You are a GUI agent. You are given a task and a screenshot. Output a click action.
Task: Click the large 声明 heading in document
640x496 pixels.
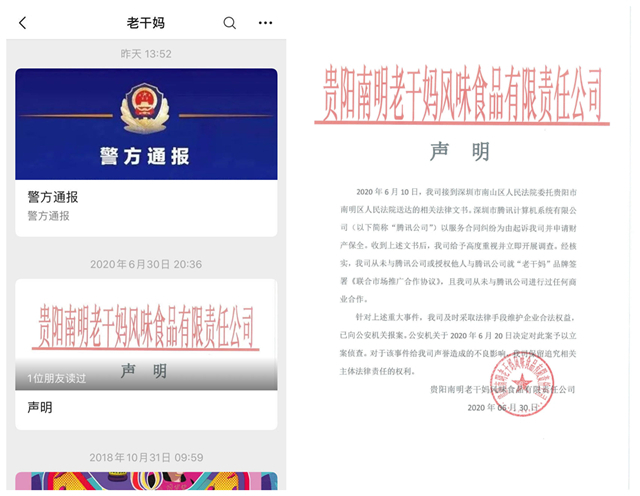pos(460,151)
